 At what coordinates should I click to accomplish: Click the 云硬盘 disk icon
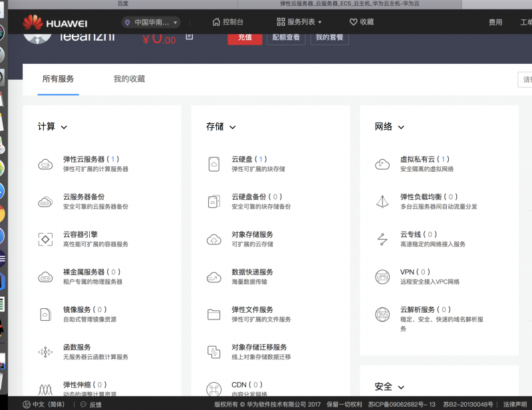tap(213, 164)
